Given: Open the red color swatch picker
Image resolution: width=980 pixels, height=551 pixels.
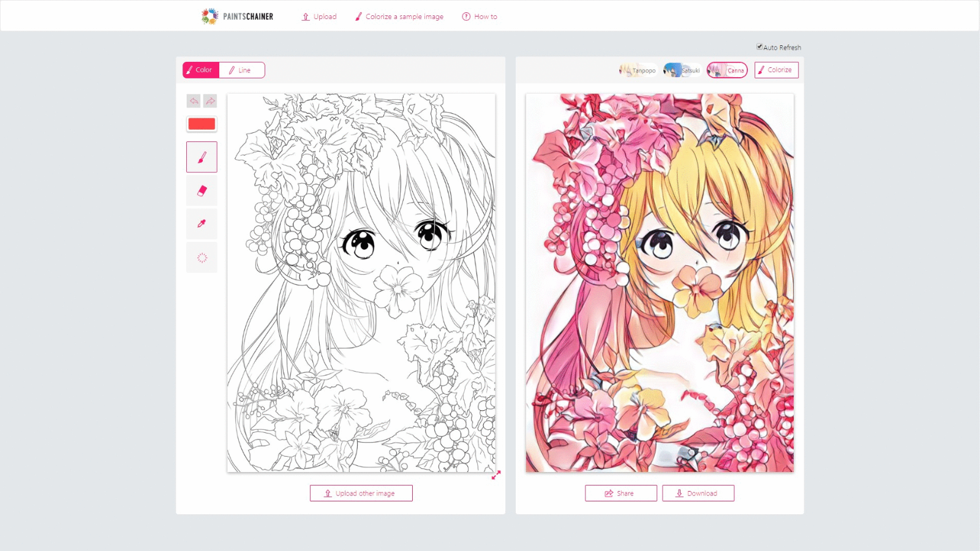Looking at the screenshot, I should pos(202,124).
